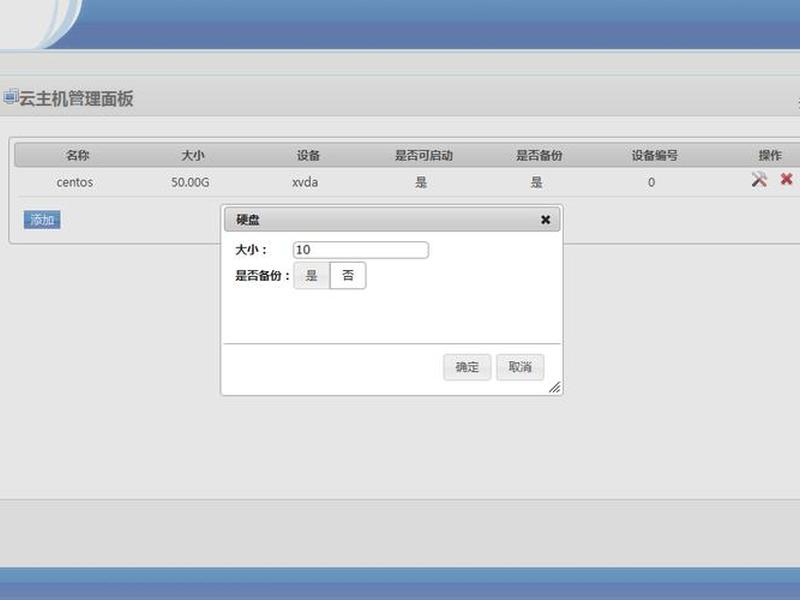Click the 是否备份 column header

point(539,155)
